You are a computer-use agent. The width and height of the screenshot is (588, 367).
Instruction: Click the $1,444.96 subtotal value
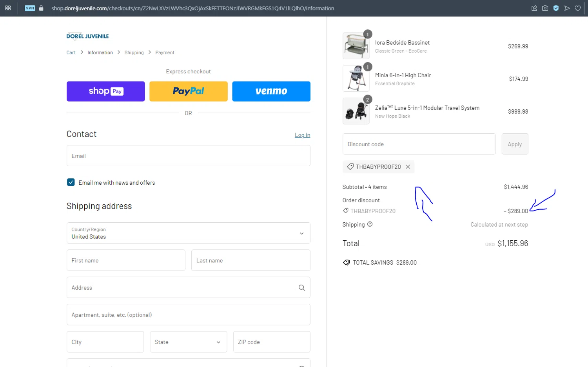[x=516, y=187]
